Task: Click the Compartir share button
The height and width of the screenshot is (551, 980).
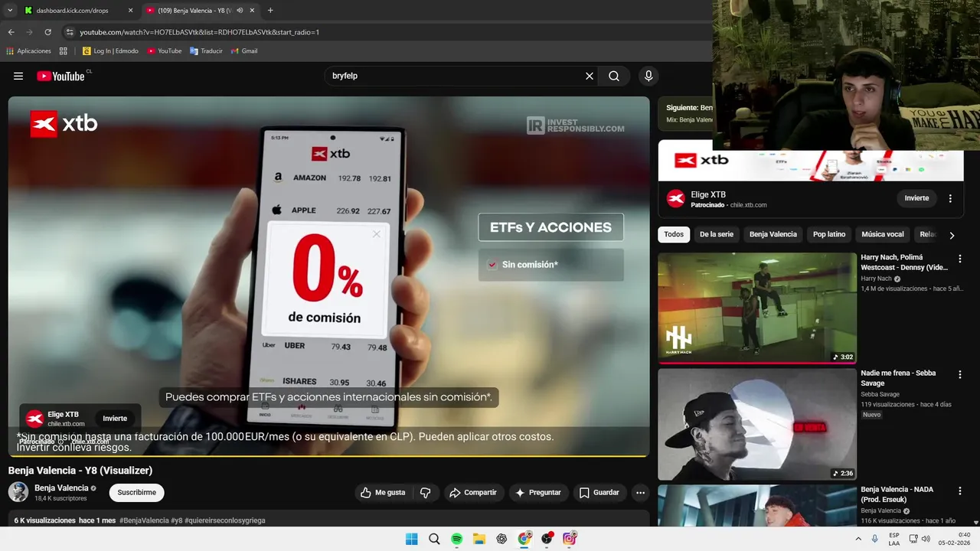Action: click(x=473, y=493)
